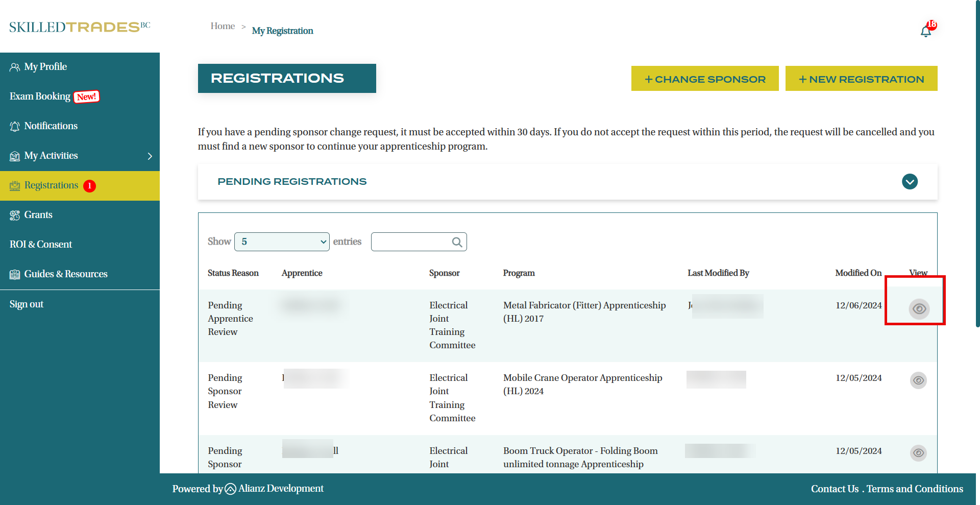Open the Show entries dropdown
Viewport: 980px width, 505px height.
tap(282, 242)
